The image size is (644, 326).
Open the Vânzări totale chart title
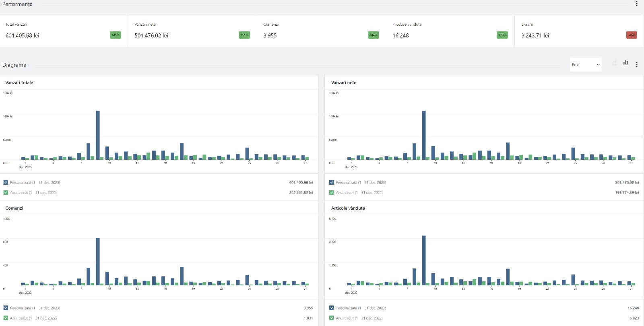click(x=19, y=83)
